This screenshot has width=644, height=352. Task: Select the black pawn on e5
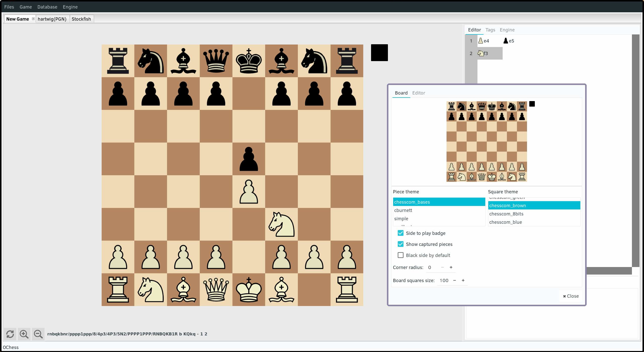point(249,159)
